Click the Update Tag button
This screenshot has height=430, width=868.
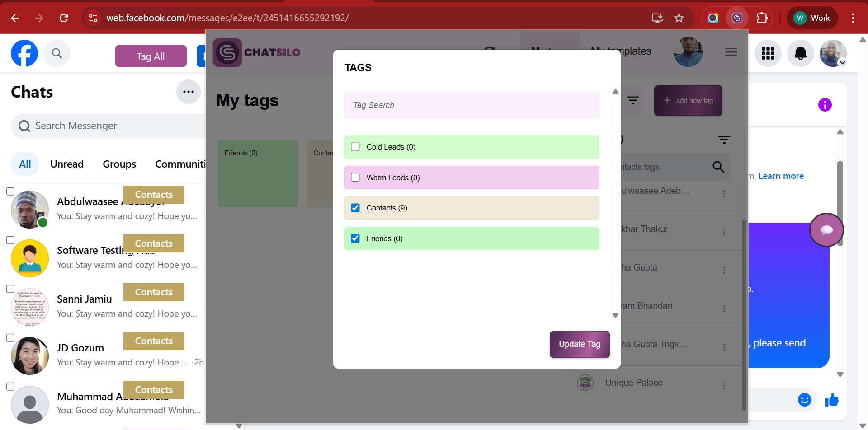(x=580, y=344)
